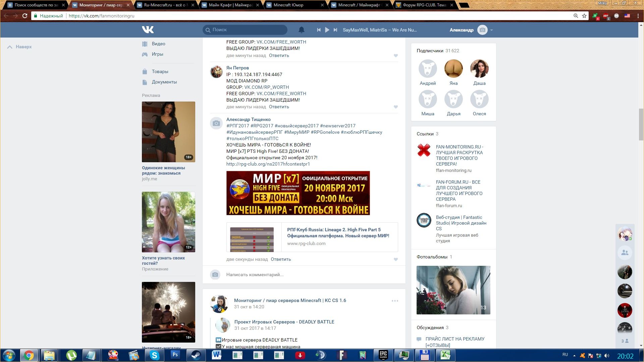
Task: Open Photoshop from the taskbar
Action: point(175,355)
